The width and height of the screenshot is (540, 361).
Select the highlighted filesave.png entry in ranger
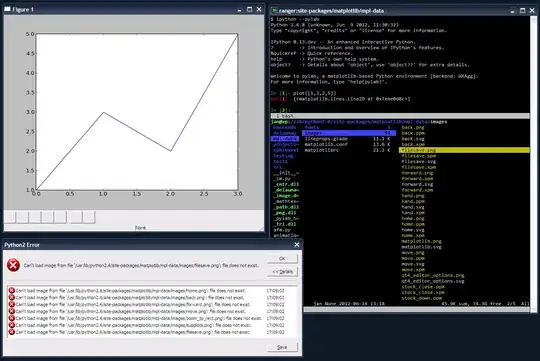[x=464, y=150]
